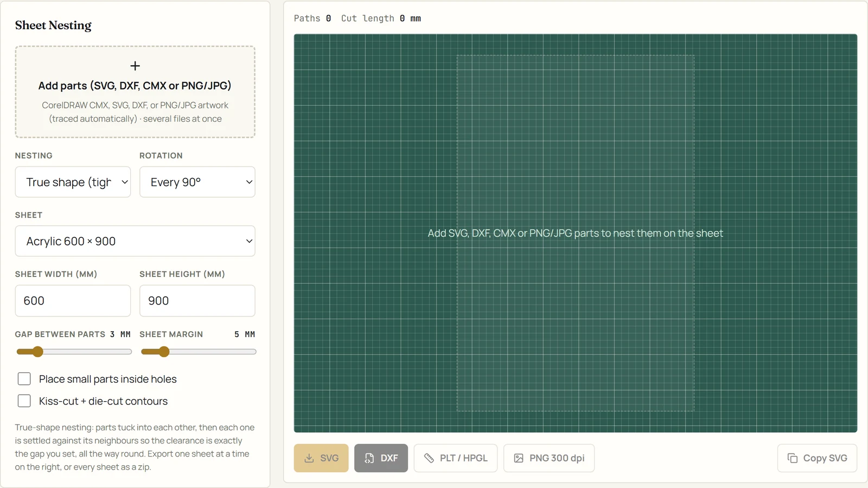The image size is (868, 488).
Task: Click the Sheet Height input field
Action: point(197,301)
